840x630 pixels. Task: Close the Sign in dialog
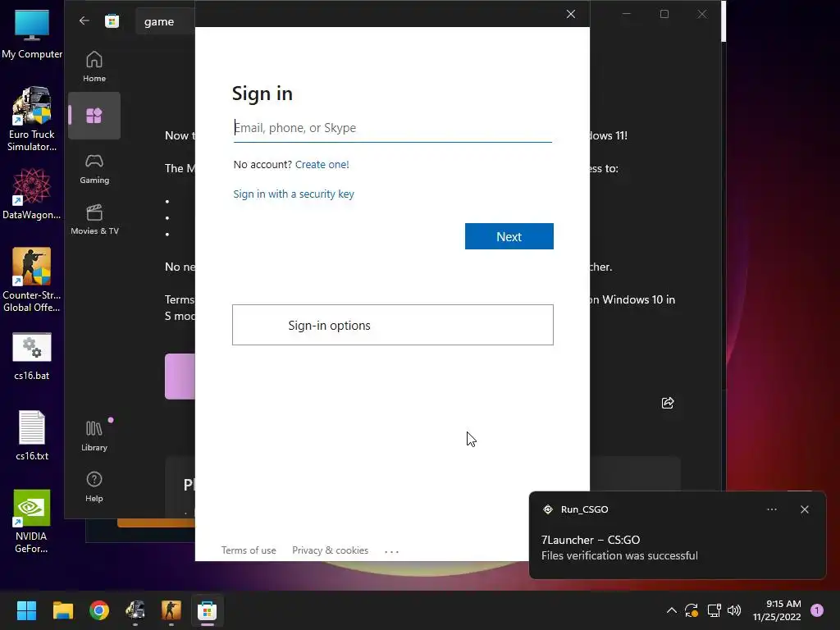click(x=571, y=14)
